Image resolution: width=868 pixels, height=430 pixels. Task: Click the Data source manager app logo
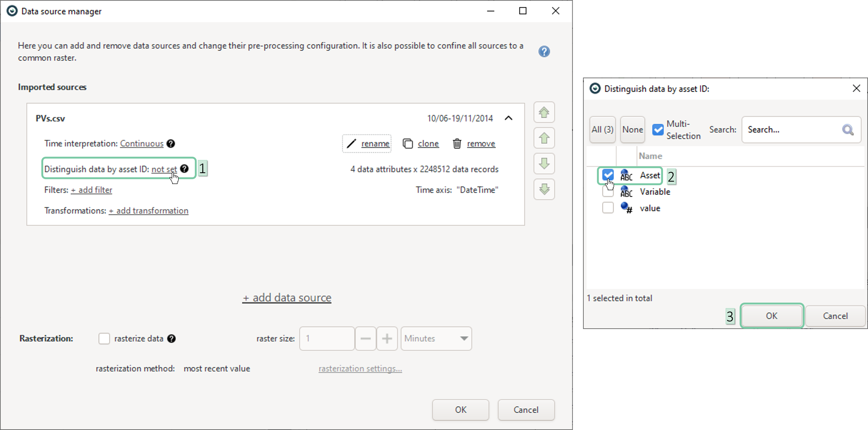pos(12,11)
